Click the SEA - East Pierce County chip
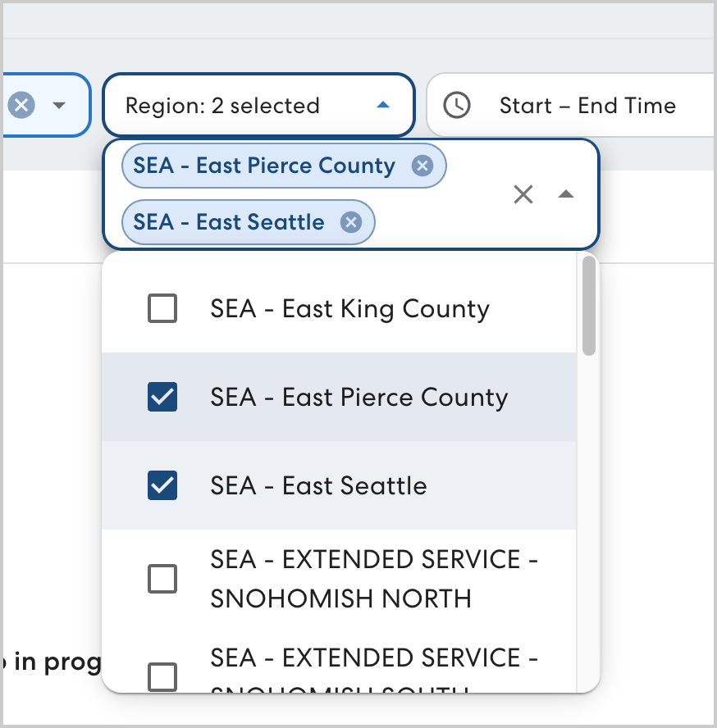Image resolution: width=717 pixels, height=728 pixels. click(264, 166)
